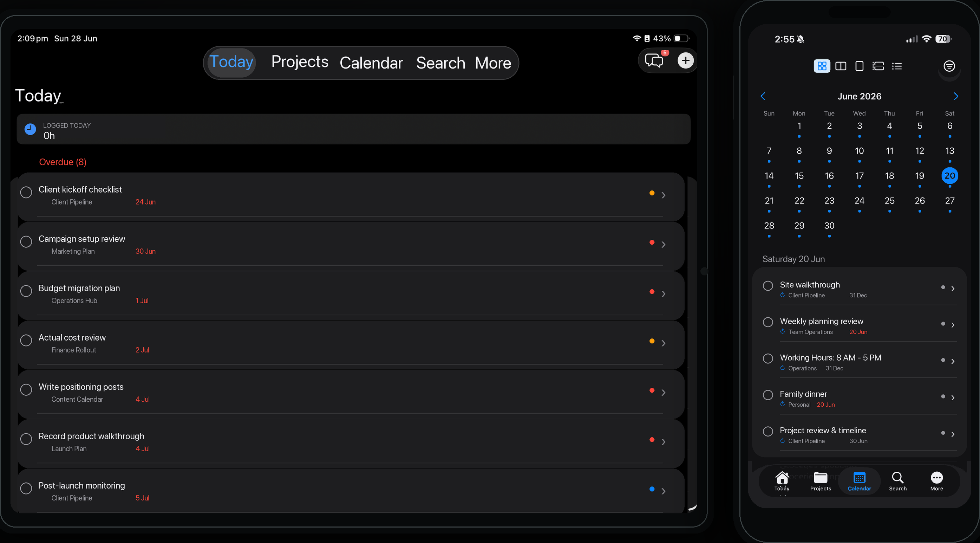Expand Write positioning posts chevron

[x=663, y=392]
